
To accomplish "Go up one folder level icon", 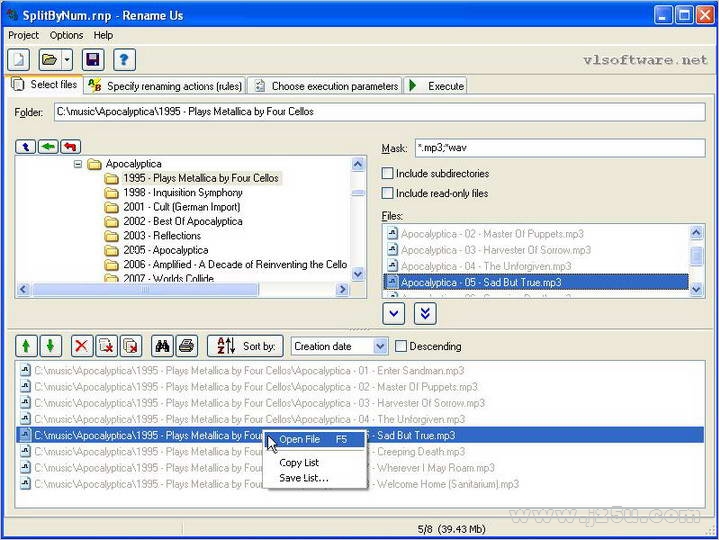I will pos(26,147).
